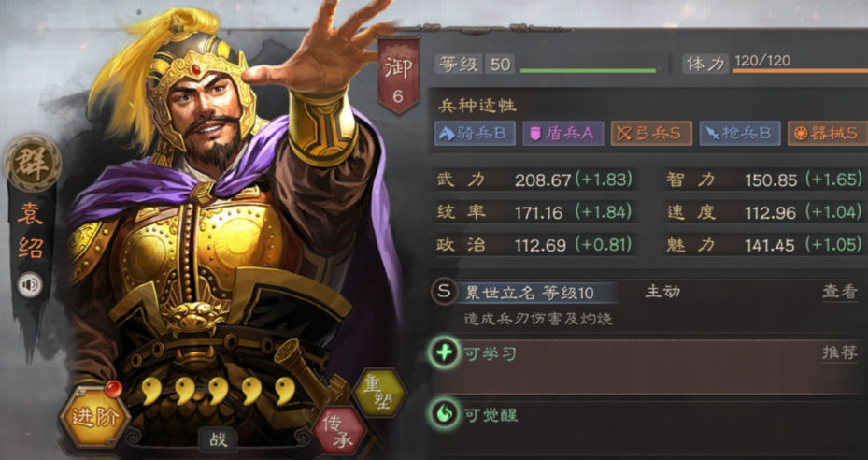Switch to the 战 tab below portrait

[x=218, y=440]
